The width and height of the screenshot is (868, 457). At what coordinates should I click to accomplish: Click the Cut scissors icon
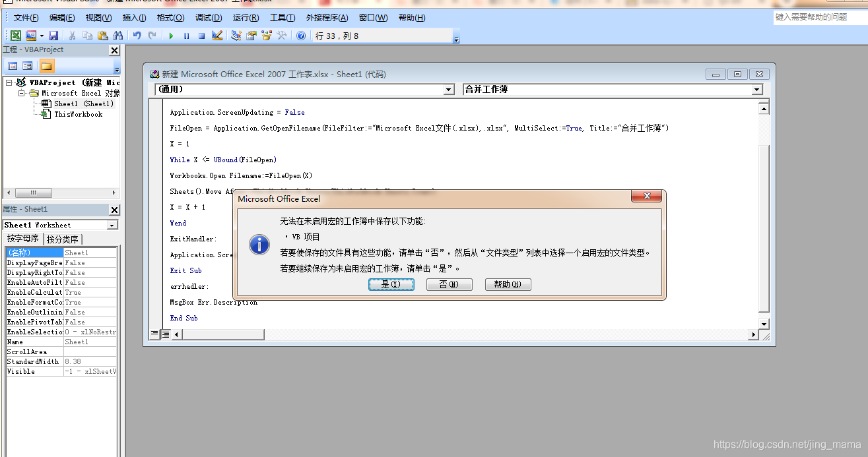click(x=72, y=36)
